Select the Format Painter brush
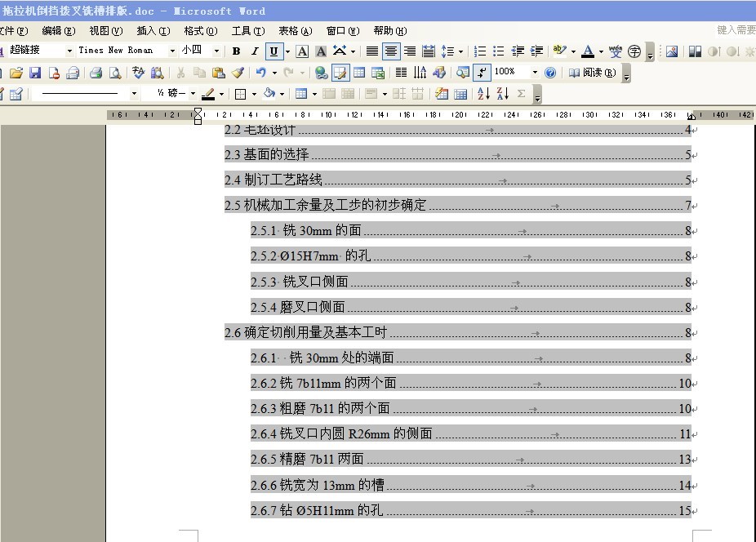The height and width of the screenshot is (542, 756). [238, 73]
